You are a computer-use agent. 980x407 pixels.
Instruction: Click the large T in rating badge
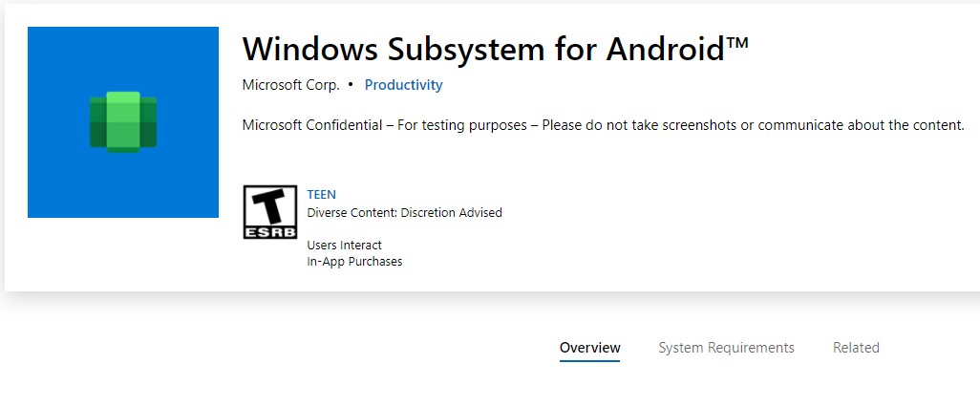point(270,206)
